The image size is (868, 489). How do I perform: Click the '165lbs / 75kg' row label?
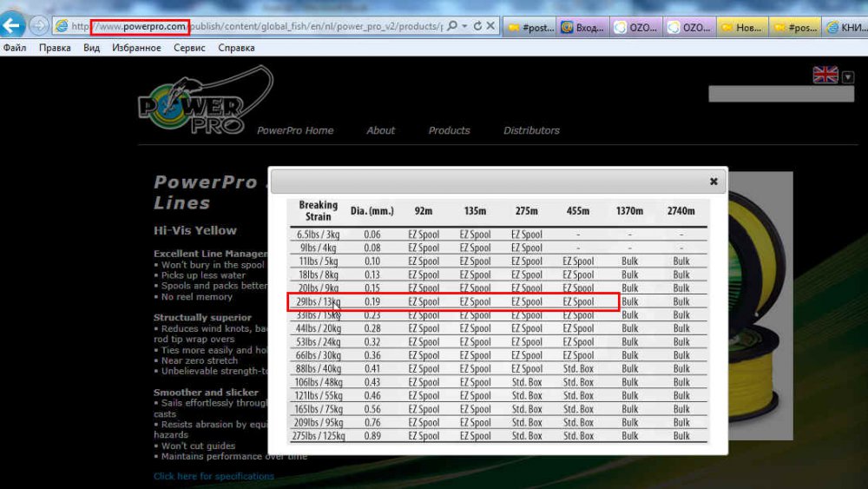pyautogui.click(x=319, y=409)
